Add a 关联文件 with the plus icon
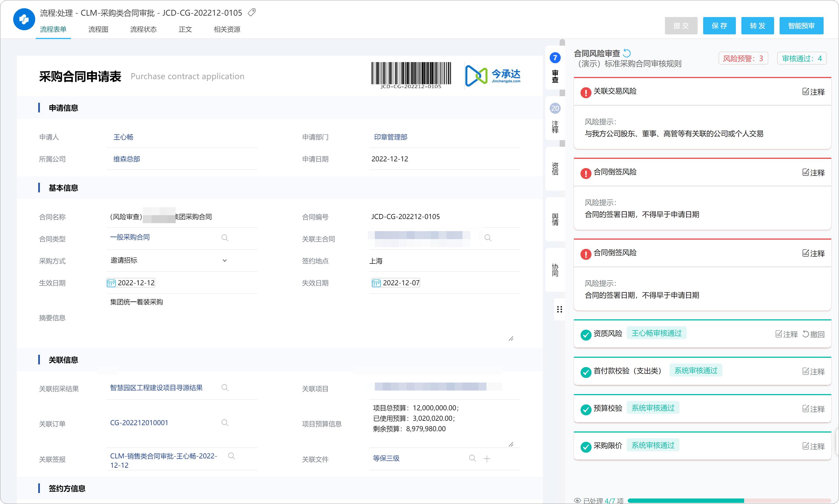This screenshot has height=504, width=839. [x=487, y=458]
